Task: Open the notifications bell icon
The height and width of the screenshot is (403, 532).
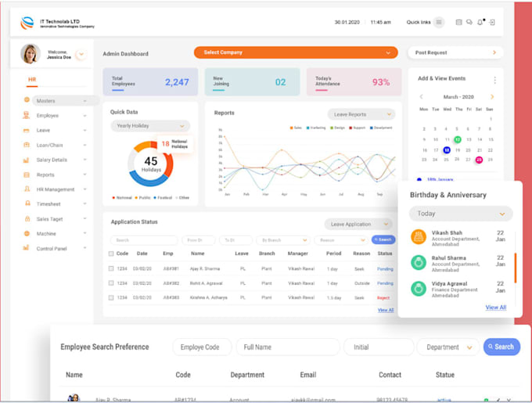Action: click(480, 23)
